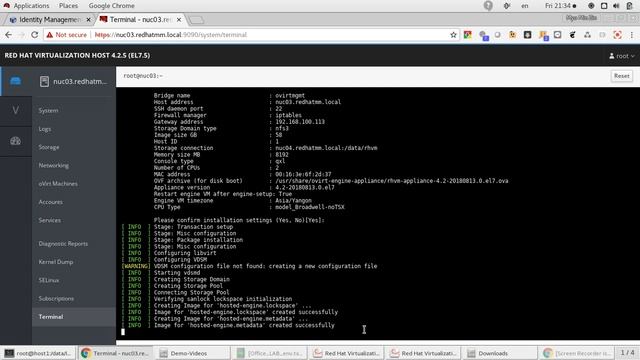Switch to root@host1 taskbar window

pyautogui.click(x=38, y=353)
